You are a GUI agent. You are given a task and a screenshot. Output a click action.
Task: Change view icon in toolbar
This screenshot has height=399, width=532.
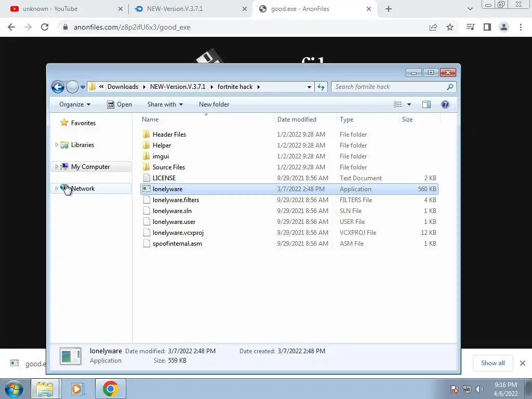pos(397,104)
